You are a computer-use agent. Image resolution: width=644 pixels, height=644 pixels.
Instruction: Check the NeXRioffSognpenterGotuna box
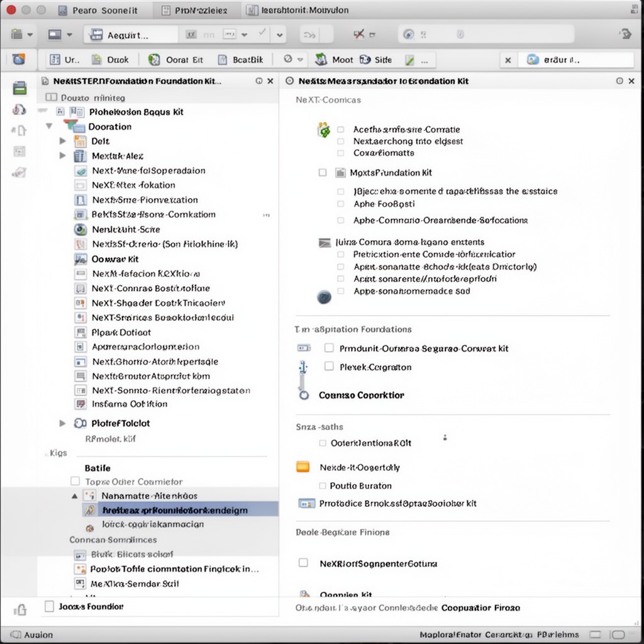303,563
